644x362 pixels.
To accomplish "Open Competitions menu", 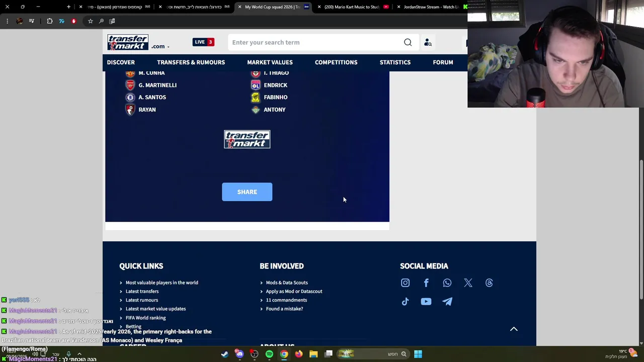I will click(336, 62).
